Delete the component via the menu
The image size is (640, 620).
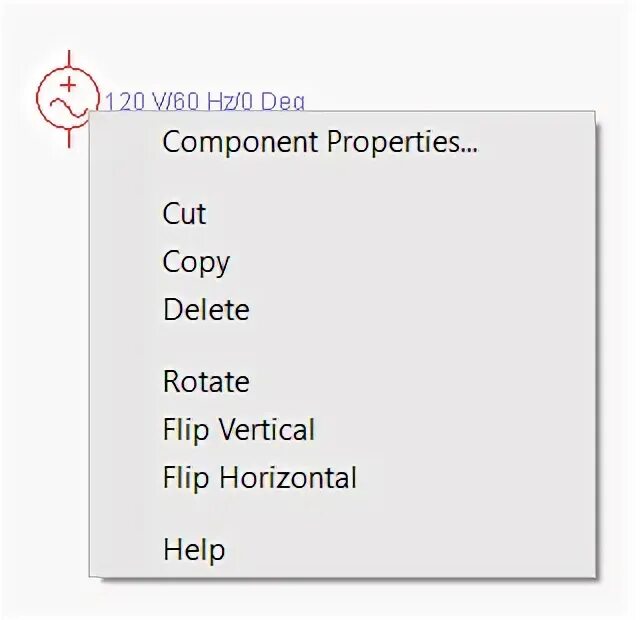tap(206, 309)
